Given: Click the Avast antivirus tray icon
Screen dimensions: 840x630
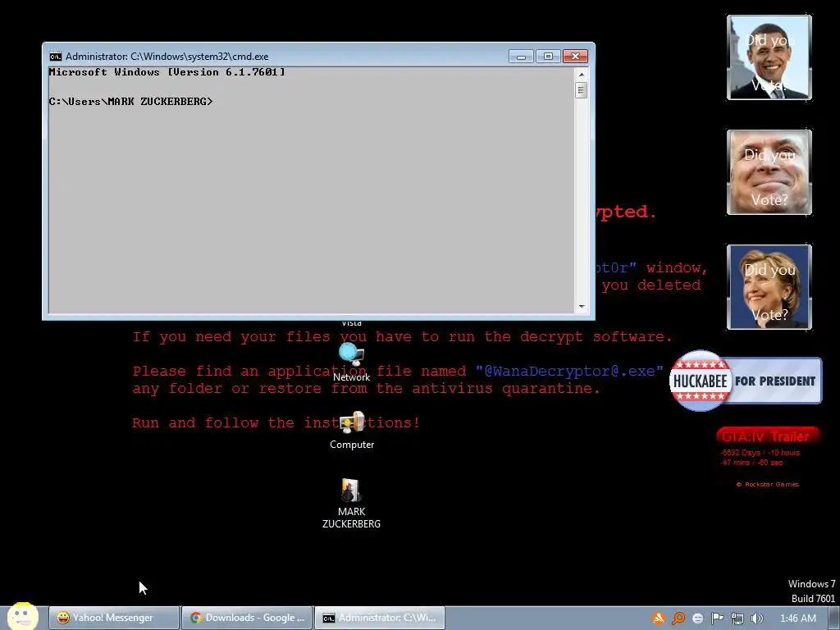Looking at the screenshot, I should coord(658,619).
